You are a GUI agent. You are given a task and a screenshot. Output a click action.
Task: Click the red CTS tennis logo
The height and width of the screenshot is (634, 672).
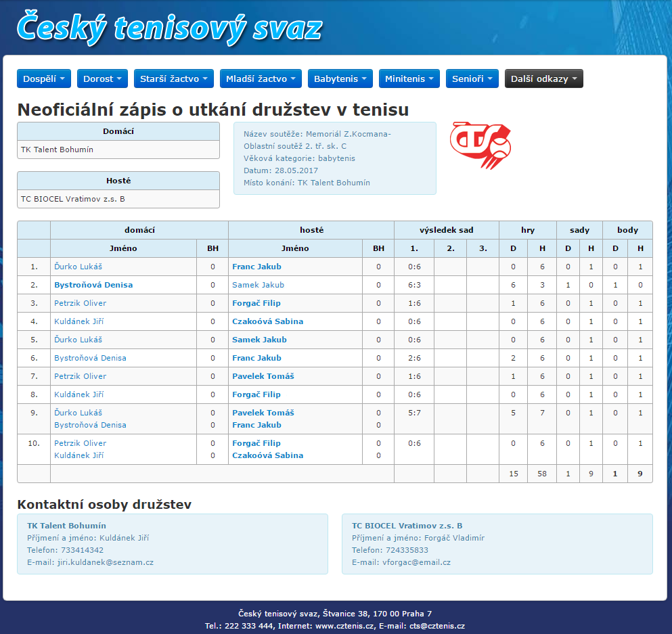480,145
